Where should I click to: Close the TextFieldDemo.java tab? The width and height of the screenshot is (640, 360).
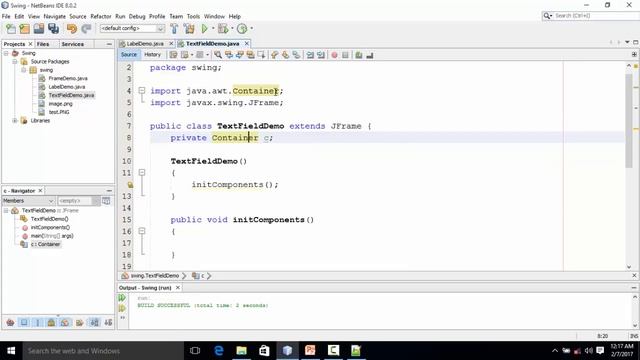(x=247, y=44)
